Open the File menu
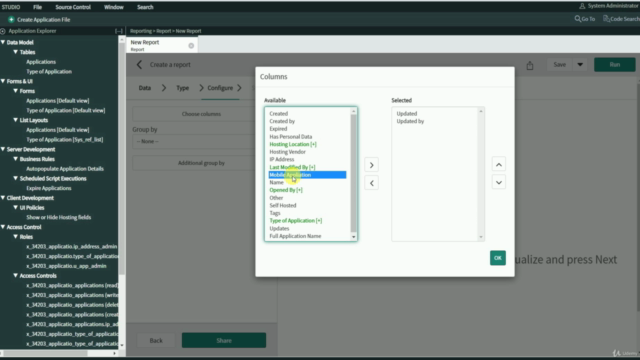 point(38,7)
